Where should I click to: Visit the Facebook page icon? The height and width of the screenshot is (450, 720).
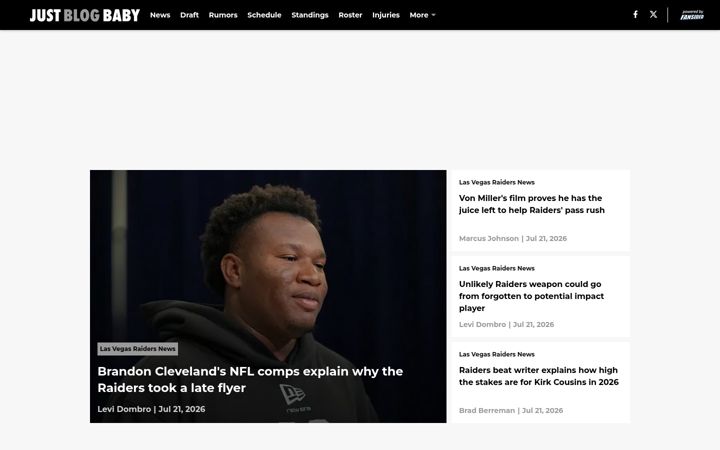[636, 15]
